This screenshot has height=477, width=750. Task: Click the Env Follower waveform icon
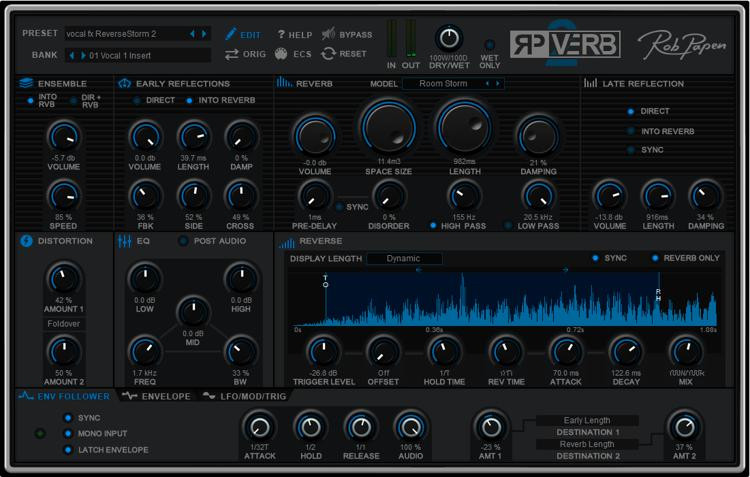26,396
